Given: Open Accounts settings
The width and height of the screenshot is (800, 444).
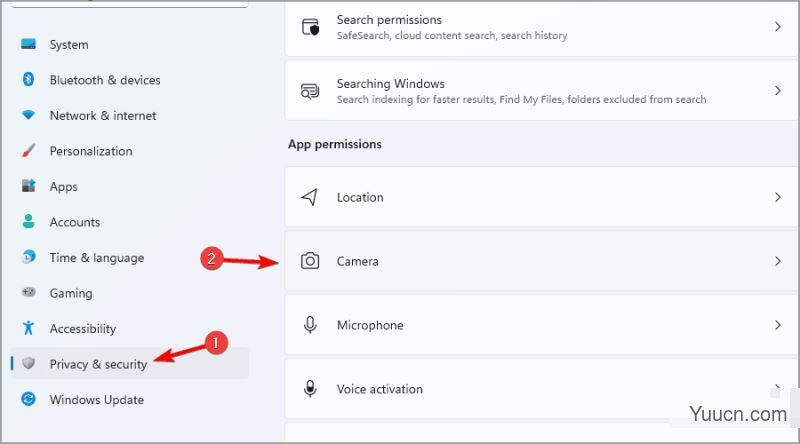Looking at the screenshot, I should (130, 222).
